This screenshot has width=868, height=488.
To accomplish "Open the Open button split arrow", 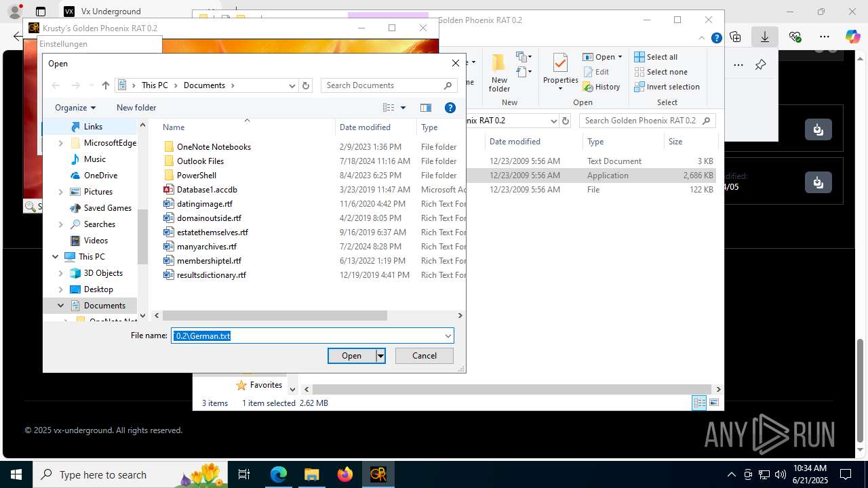I will [380, 356].
